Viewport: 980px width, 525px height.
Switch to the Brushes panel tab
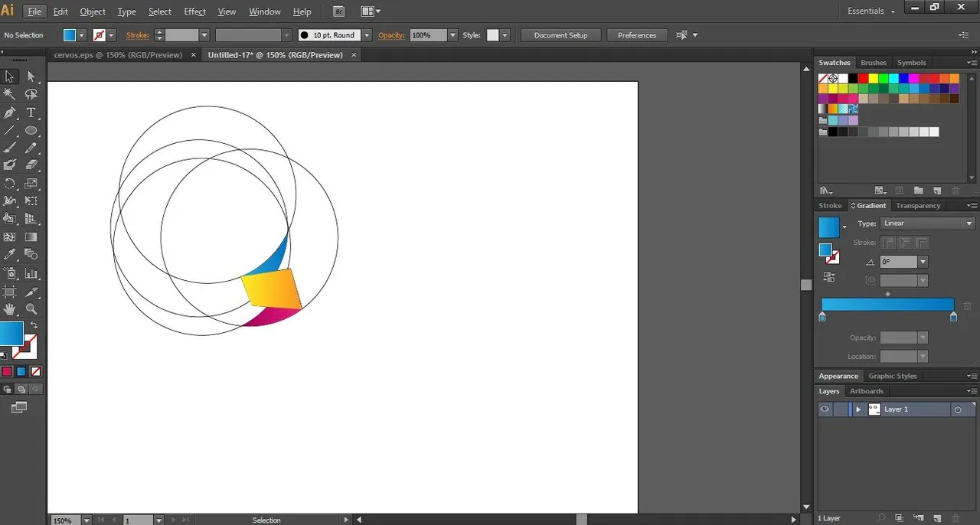click(x=873, y=63)
